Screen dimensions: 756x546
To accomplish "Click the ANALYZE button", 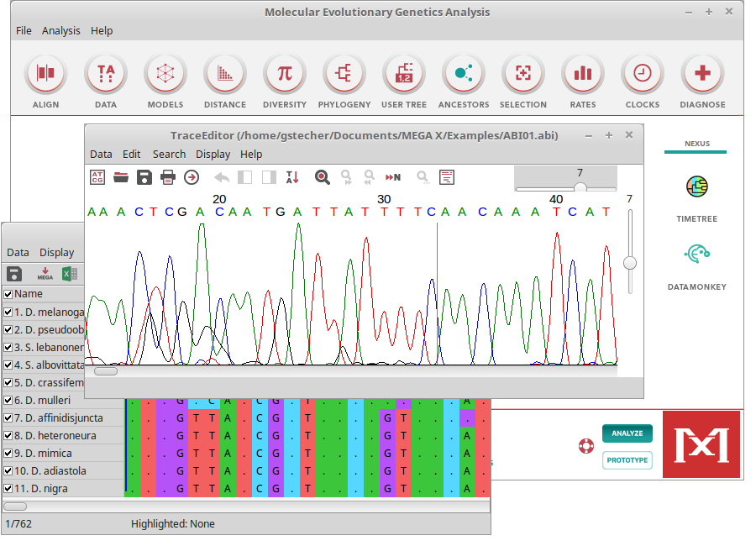I will [x=627, y=433].
